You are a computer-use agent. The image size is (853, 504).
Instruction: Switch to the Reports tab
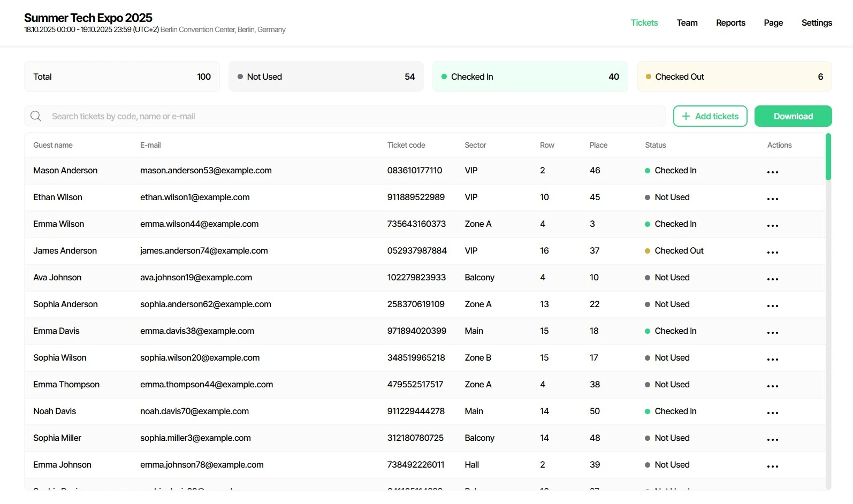tap(730, 22)
